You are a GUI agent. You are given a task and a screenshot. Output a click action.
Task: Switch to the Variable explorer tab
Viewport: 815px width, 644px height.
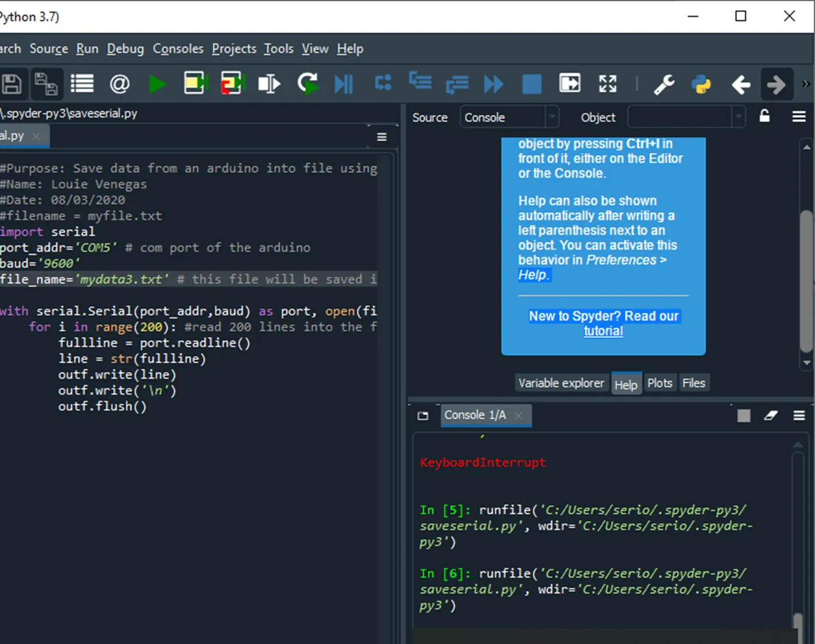pos(561,383)
